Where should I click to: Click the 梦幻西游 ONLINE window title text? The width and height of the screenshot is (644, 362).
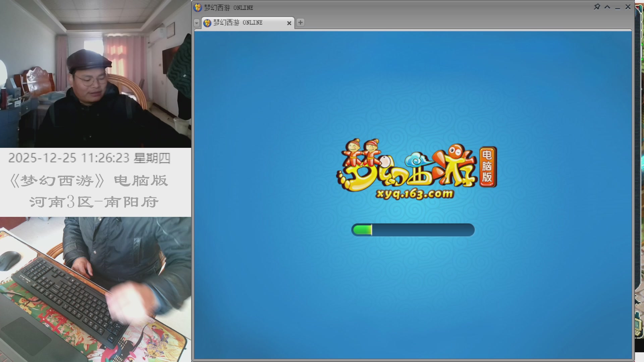tap(229, 8)
